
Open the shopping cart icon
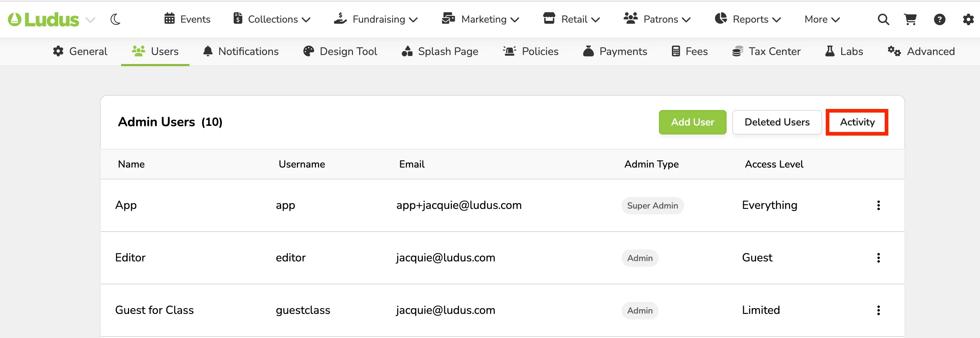(x=910, y=19)
